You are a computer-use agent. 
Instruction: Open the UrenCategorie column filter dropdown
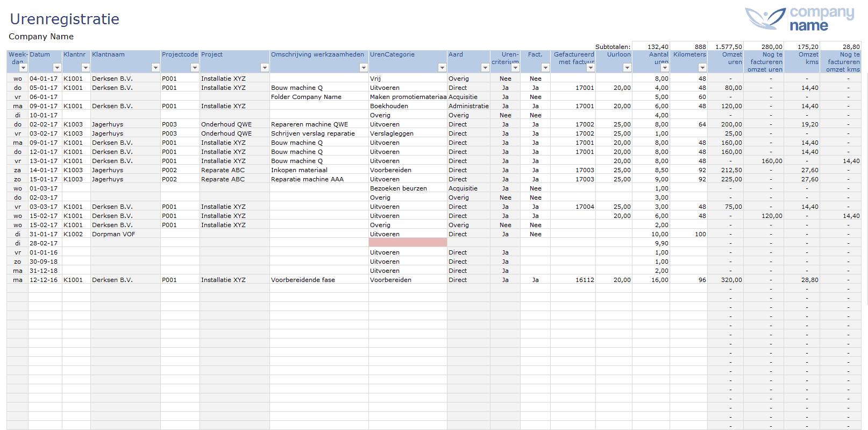(442, 68)
